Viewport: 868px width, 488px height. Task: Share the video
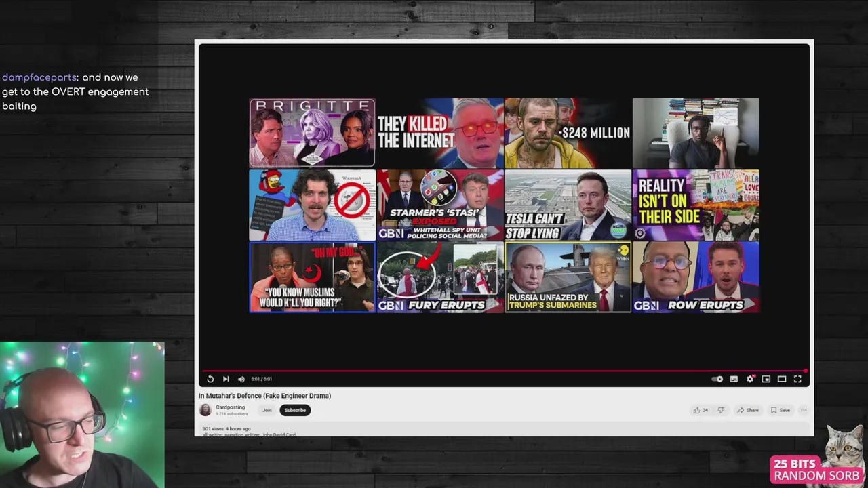(x=748, y=410)
